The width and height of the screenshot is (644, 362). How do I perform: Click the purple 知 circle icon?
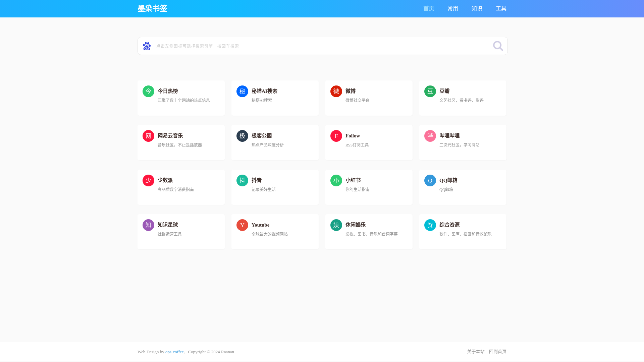(148, 225)
